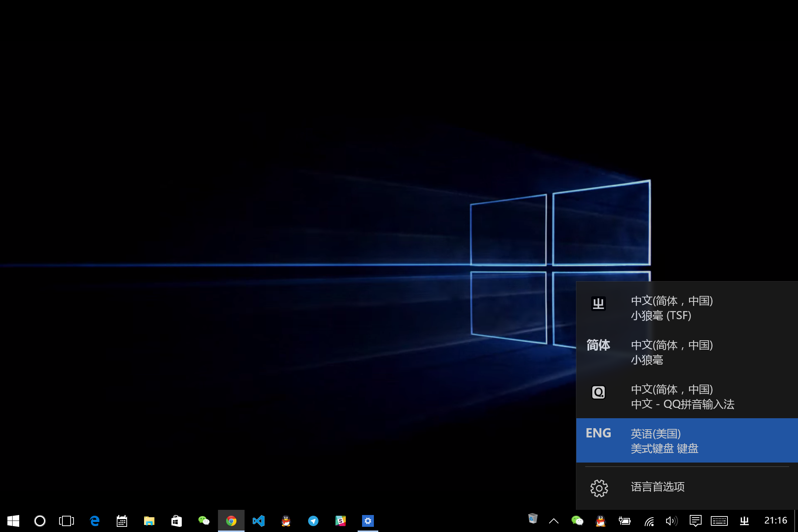Open WeChat from the system tray
Image resolution: width=798 pixels, height=532 pixels.
[577, 521]
